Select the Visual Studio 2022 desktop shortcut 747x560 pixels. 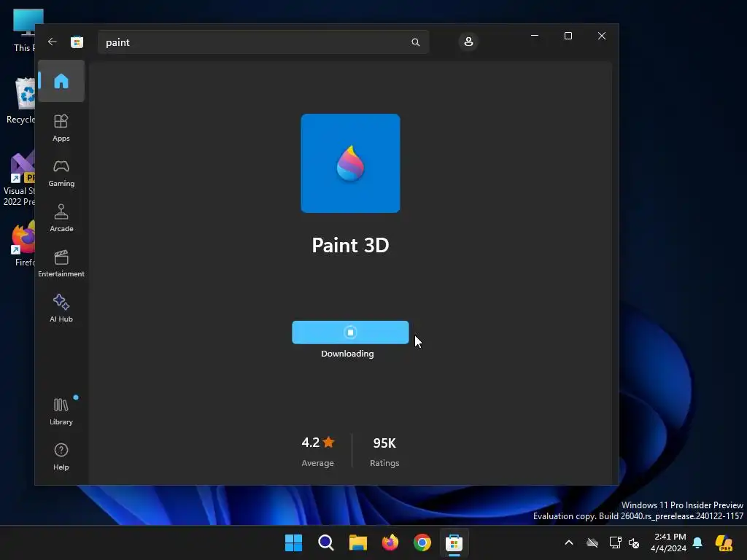pyautogui.click(x=19, y=179)
